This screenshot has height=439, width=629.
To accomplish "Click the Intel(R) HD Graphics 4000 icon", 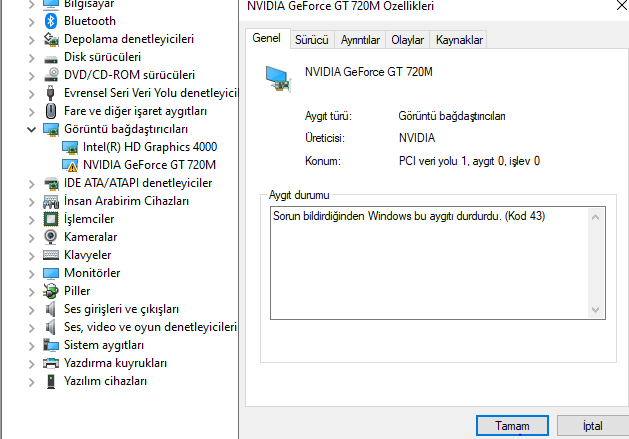I will pyautogui.click(x=70, y=148).
